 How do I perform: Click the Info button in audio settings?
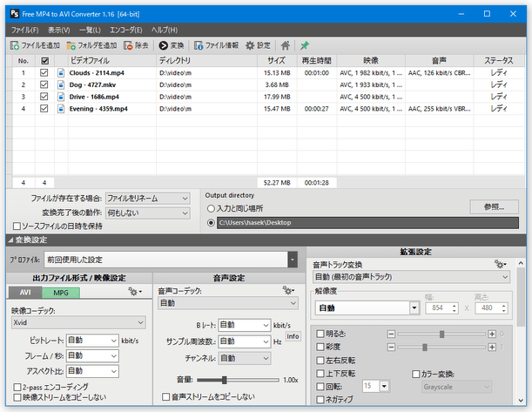coord(293,336)
